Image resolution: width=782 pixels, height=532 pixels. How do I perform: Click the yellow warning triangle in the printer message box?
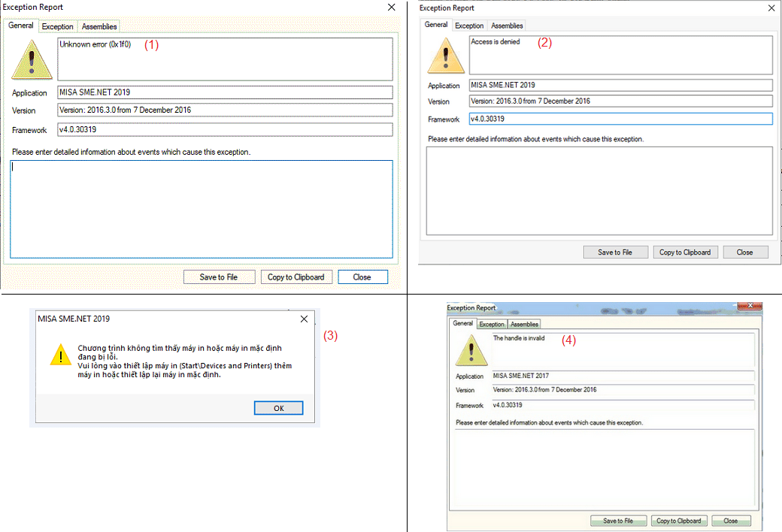point(61,355)
